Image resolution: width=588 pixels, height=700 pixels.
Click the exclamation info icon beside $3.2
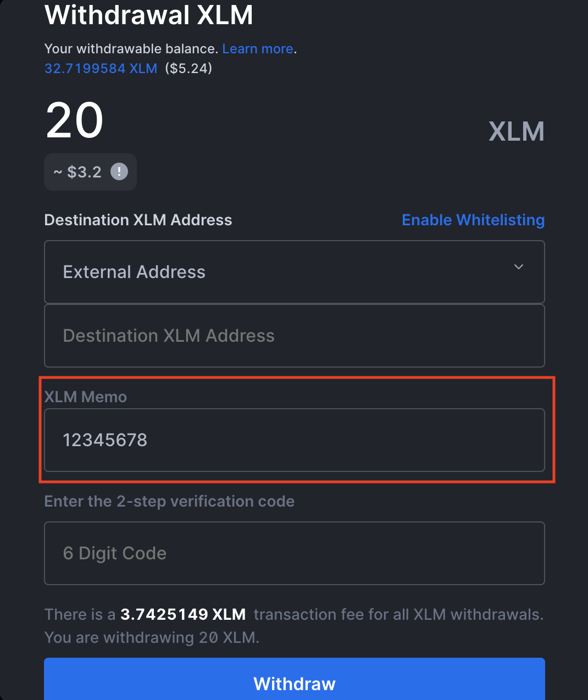coord(119,171)
